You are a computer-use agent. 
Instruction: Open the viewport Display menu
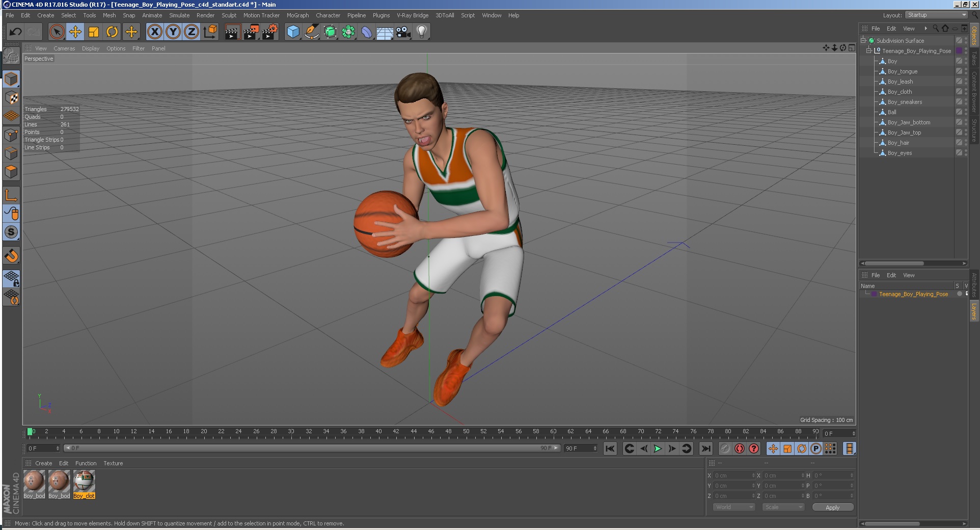[91, 48]
